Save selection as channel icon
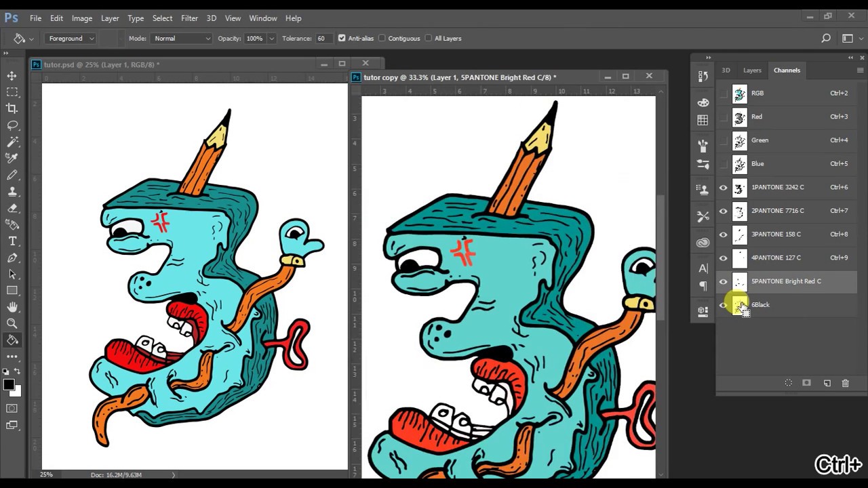Screen dimensions: 868x488 (x=807, y=383)
